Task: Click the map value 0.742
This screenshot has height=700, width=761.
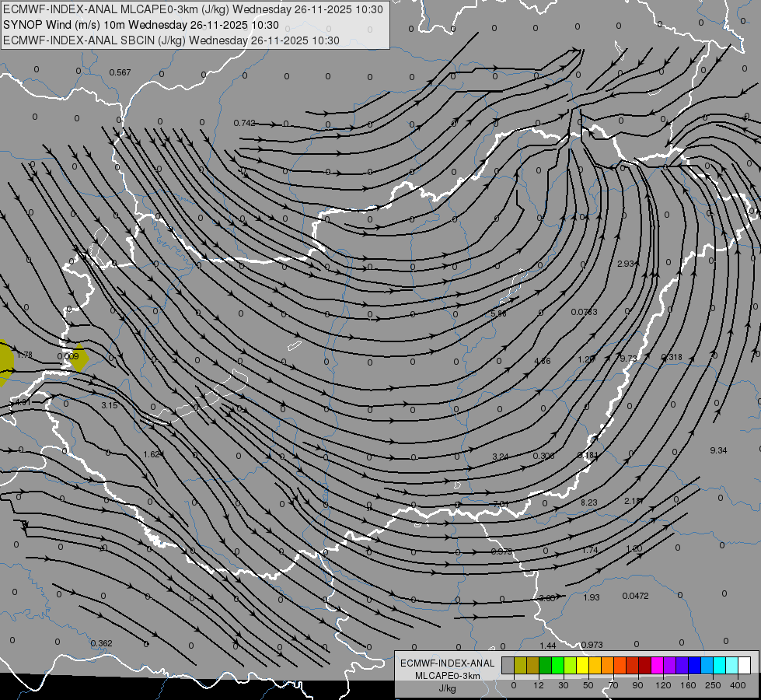Action: (x=244, y=123)
